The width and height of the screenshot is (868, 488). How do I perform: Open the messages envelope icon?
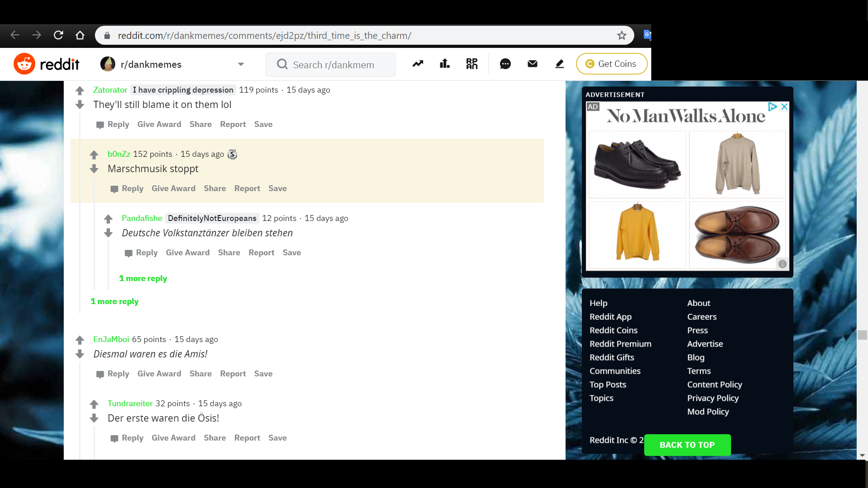click(532, 64)
